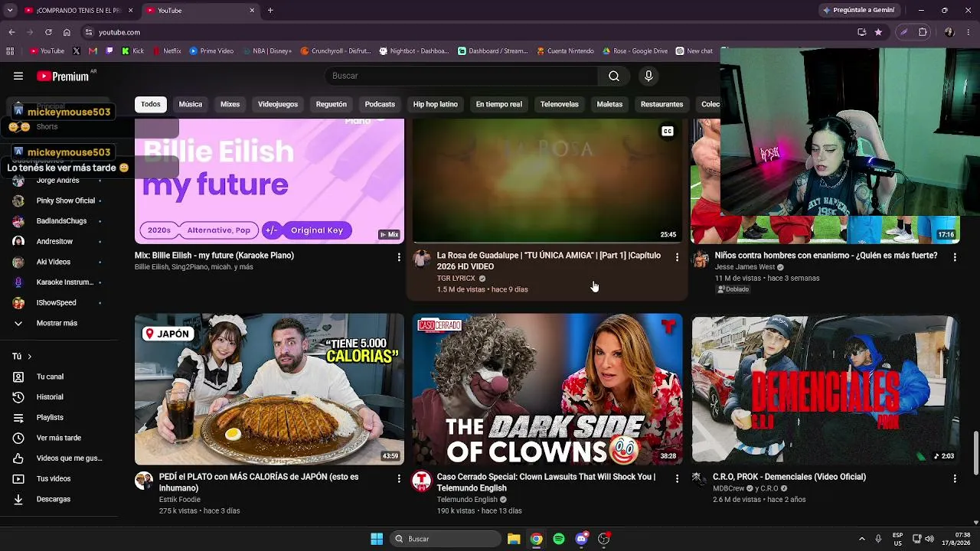The width and height of the screenshot is (980, 551).
Task: Open IShowSpeed subscription channel
Action: tap(58, 302)
